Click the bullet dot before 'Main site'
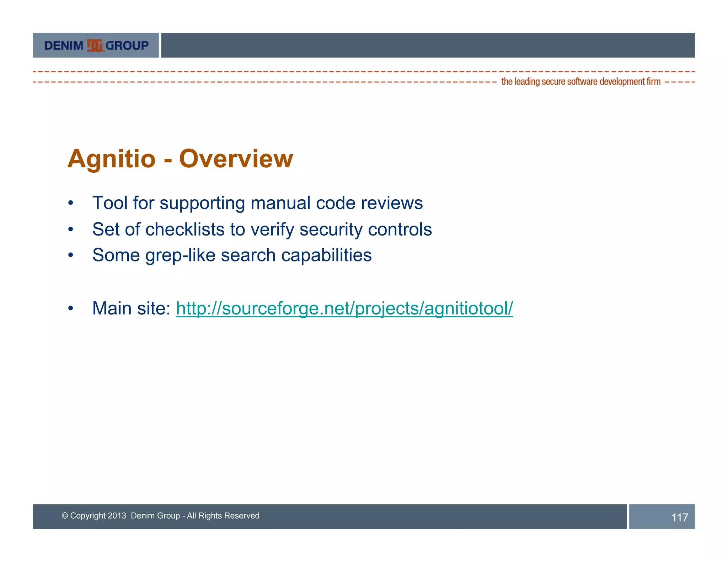728x562 pixels. (x=71, y=308)
